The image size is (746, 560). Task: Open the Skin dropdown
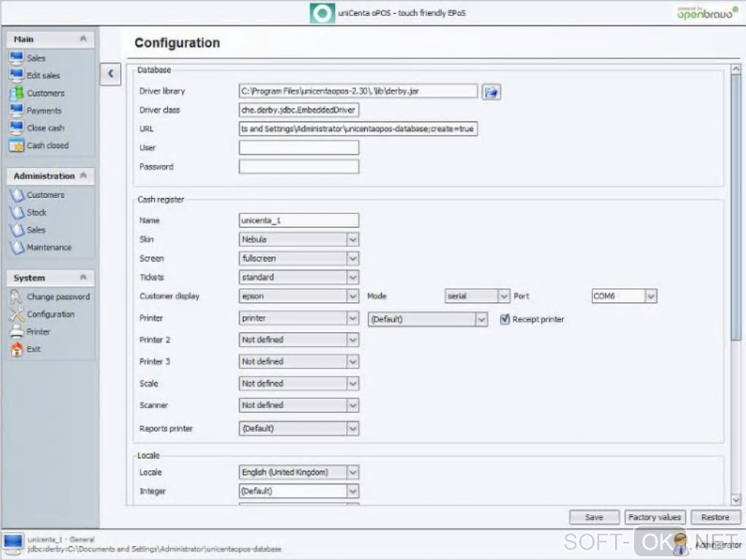click(352, 240)
